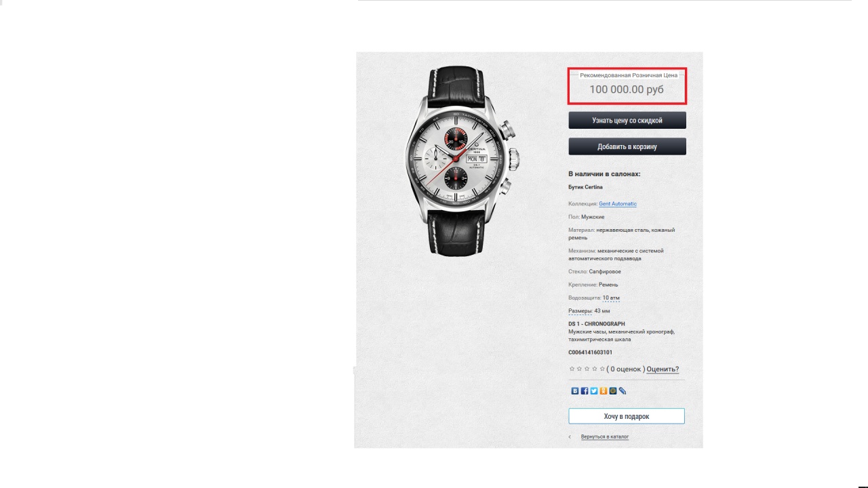Click the dotted 'Размеры' label
Image resolution: width=868 pixels, height=488 pixels.
[580, 311]
